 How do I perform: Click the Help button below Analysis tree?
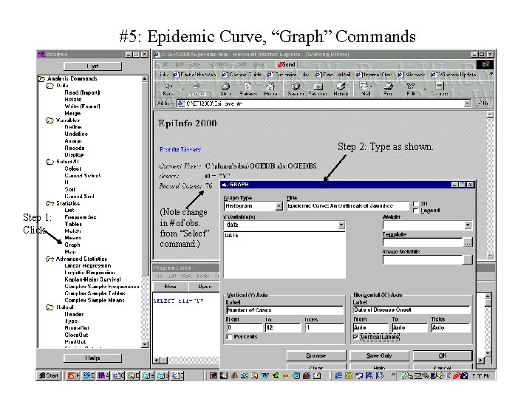[x=92, y=358]
